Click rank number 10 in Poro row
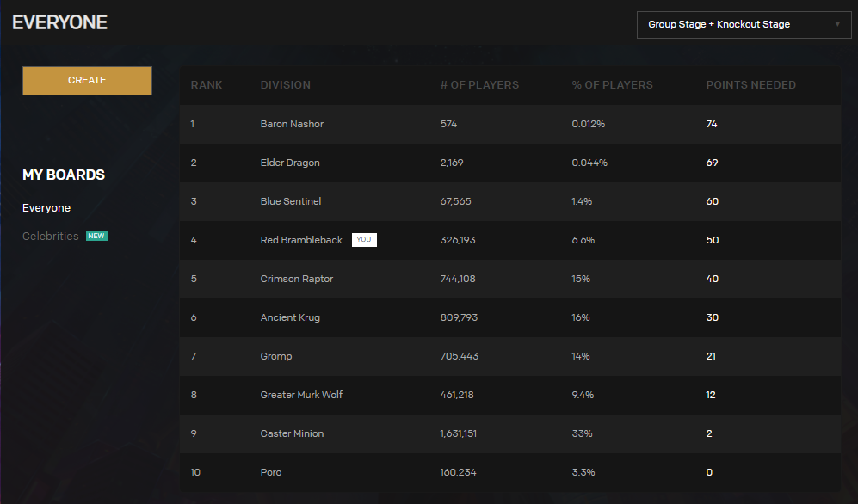 (x=195, y=472)
